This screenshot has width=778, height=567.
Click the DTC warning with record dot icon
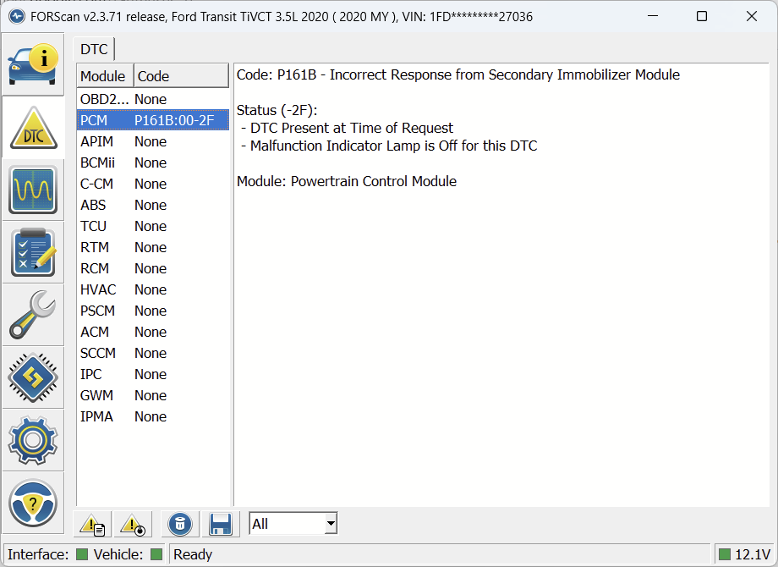pos(133,524)
